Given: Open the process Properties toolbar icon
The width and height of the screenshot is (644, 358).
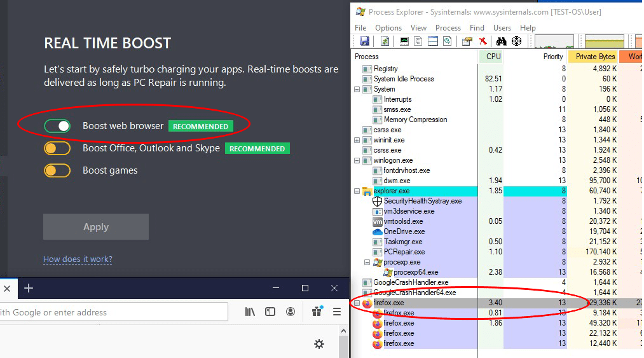Looking at the screenshot, I should click(467, 41).
